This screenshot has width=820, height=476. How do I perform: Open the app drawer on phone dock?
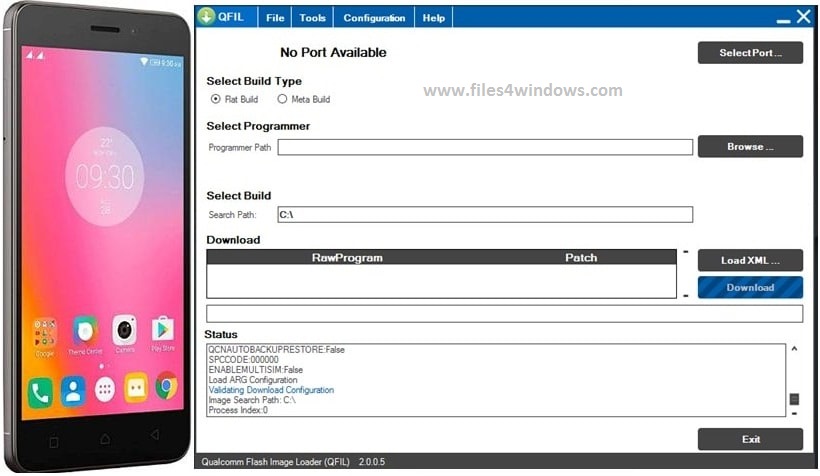click(105, 389)
